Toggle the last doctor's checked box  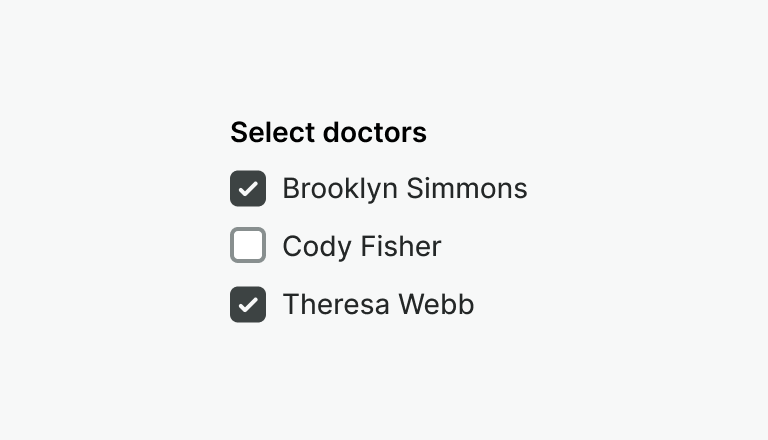(x=248, y=304)
